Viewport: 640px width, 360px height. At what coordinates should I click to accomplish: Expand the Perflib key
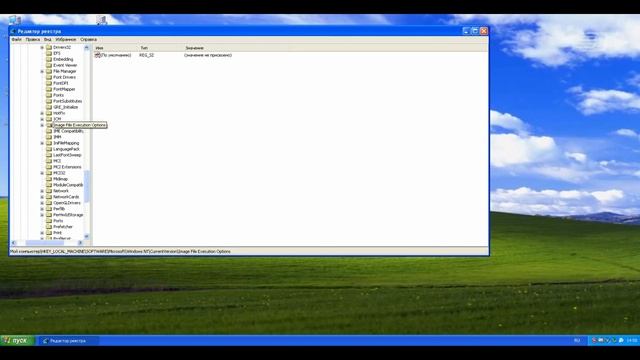coord(42,209)
